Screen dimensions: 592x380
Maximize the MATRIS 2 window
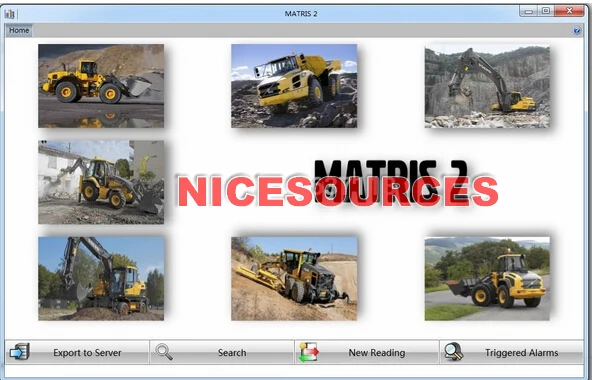point(546,11)
